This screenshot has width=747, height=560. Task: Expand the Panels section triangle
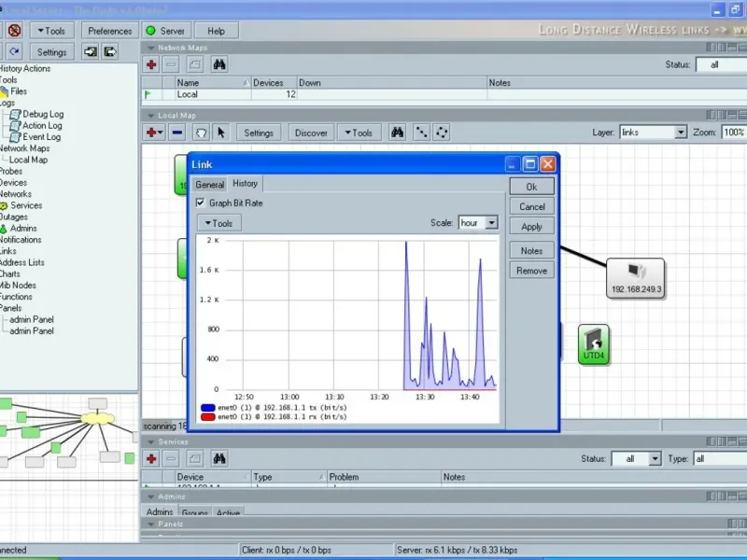[x=151, y=525]
